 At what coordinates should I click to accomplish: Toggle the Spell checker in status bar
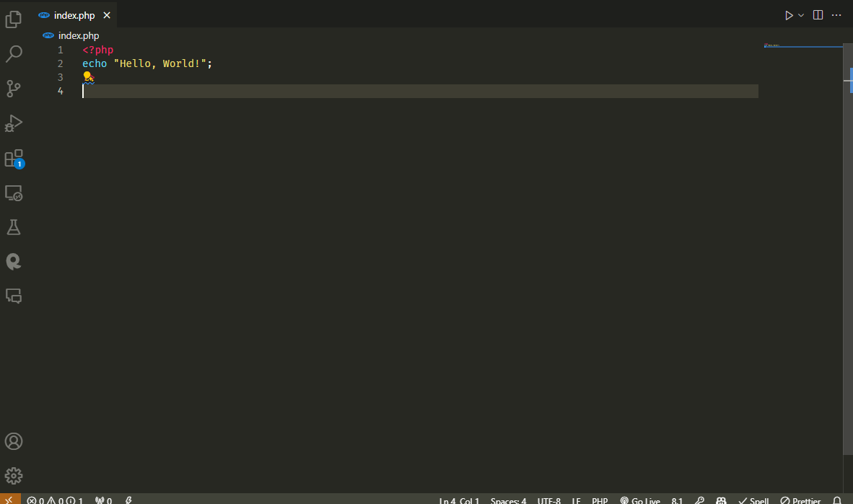[753, 500]
